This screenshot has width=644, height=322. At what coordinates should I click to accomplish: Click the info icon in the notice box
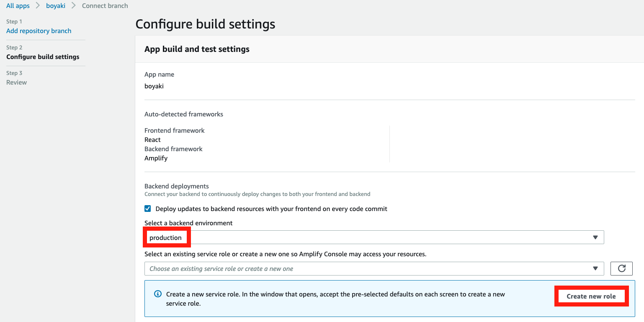point(158,294)
